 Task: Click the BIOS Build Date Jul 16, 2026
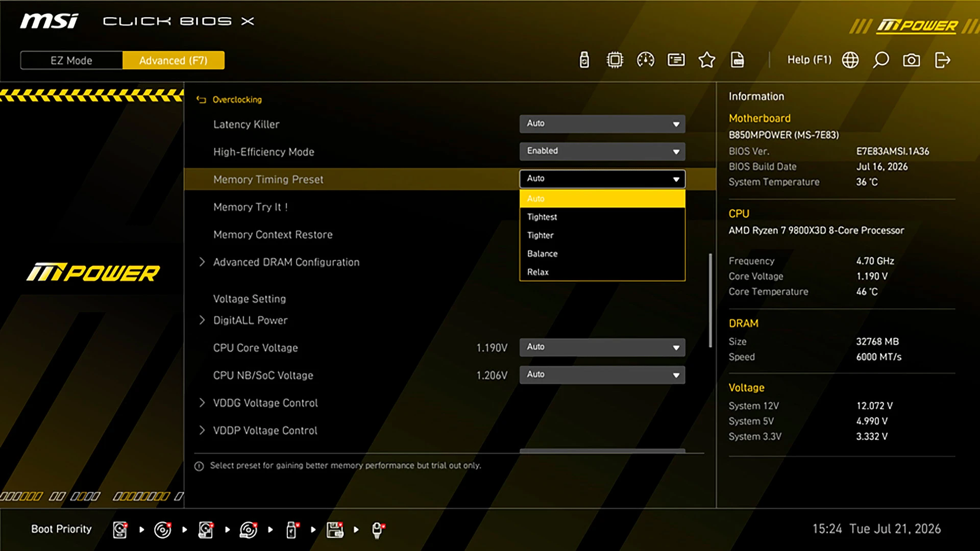click(x=881, y=167)
